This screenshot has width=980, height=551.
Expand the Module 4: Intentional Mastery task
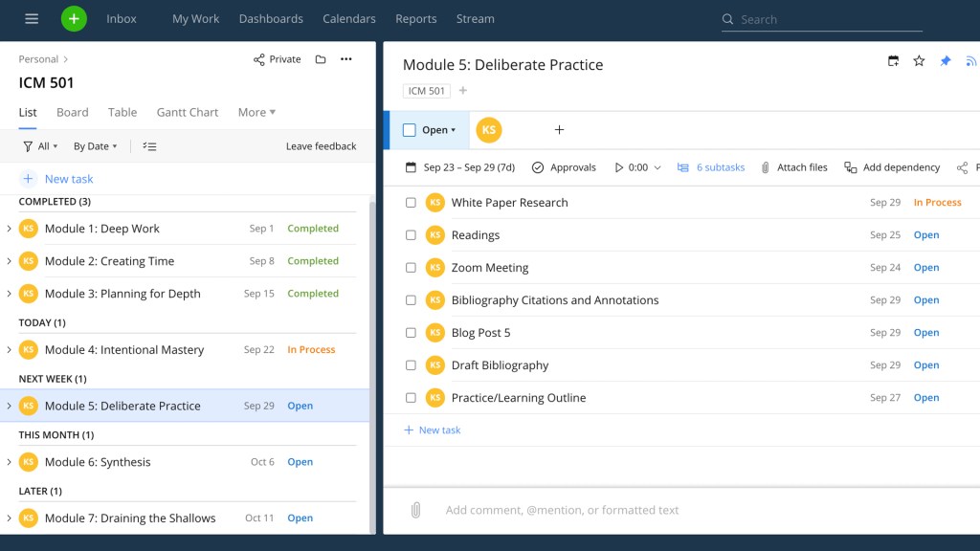[x=9, y=350]
